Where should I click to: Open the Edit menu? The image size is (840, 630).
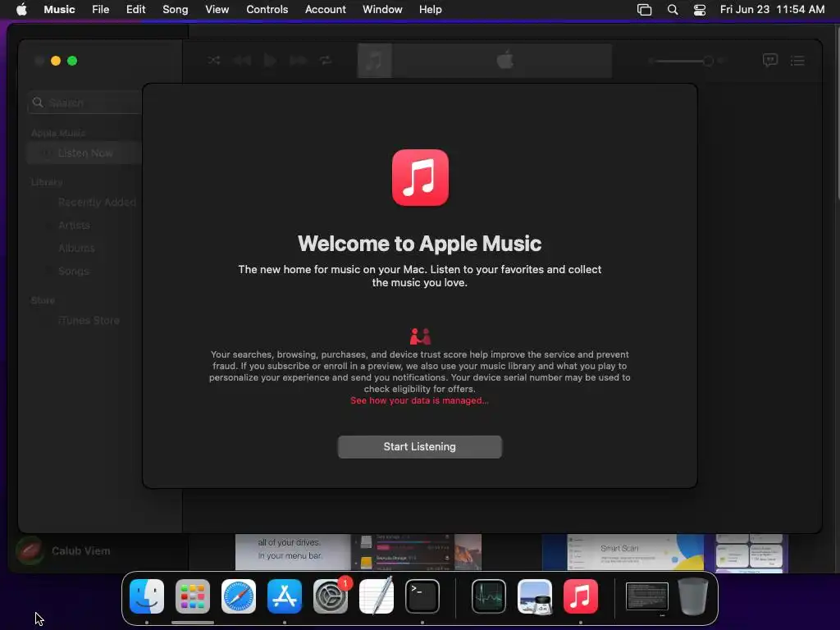(x=135, y=9)
